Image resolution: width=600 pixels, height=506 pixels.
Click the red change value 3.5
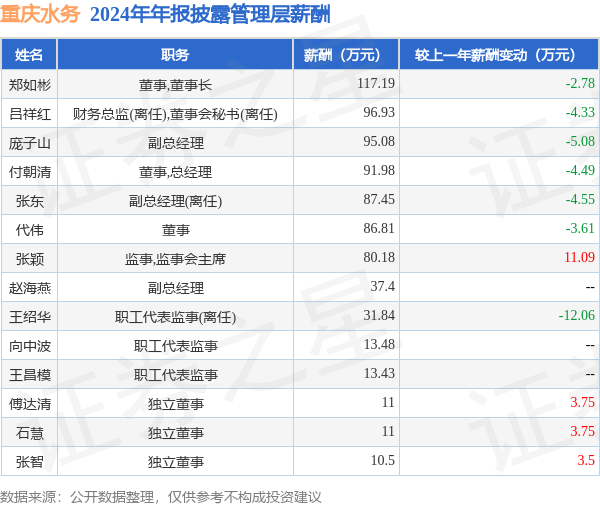pyautogui.click(x=586, y=460)
